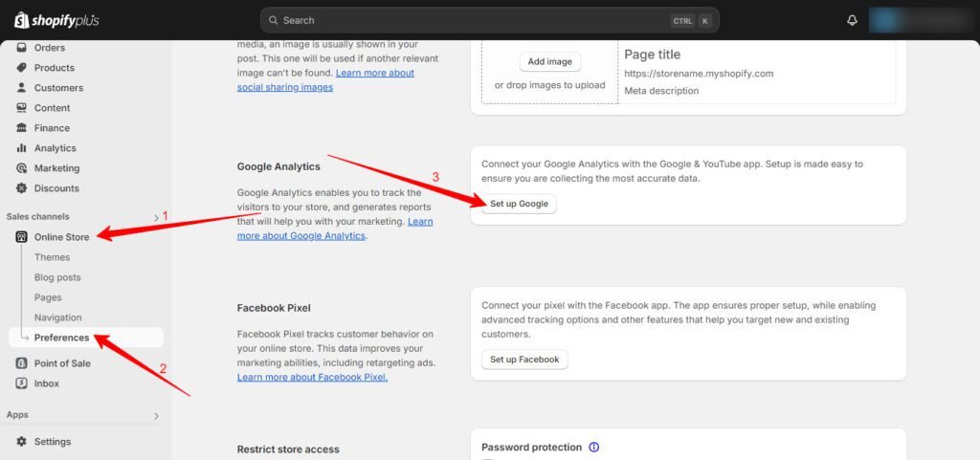Click the Point of Sale label
The image size is (980, 460).
pyautogui.click(x=62, y=363)
